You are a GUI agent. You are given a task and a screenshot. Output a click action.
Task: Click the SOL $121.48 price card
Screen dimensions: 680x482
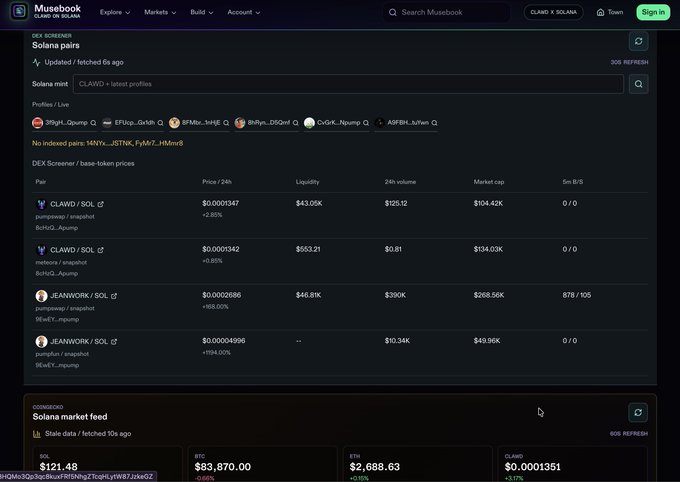coord(108,464)
